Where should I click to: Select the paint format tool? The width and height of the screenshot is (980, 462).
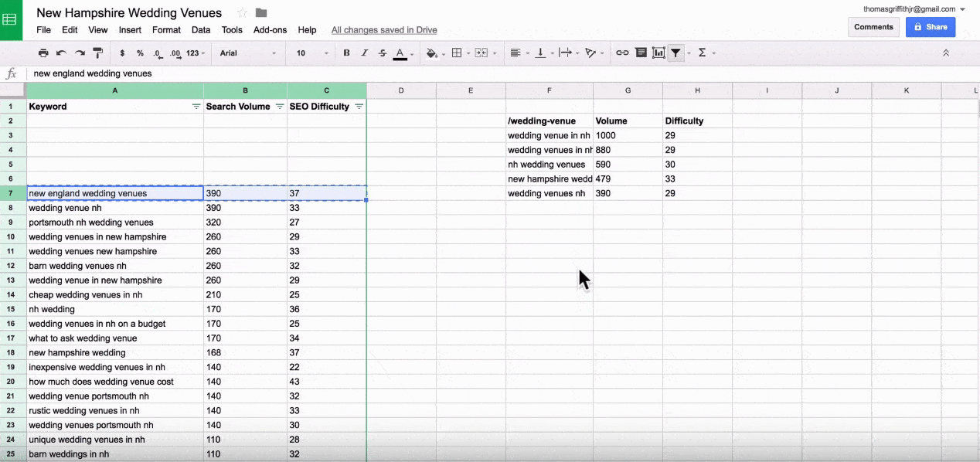click(98, 53)
